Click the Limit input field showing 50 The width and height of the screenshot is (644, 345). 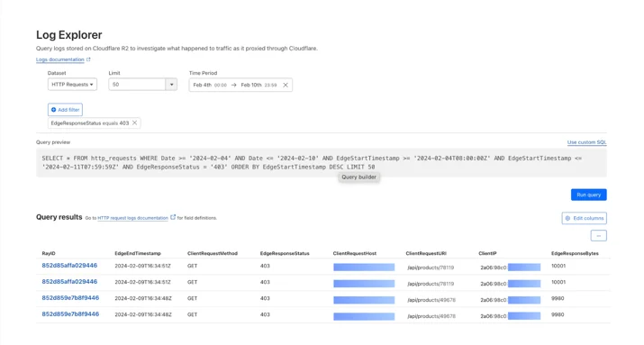click(x=137, y=84)
